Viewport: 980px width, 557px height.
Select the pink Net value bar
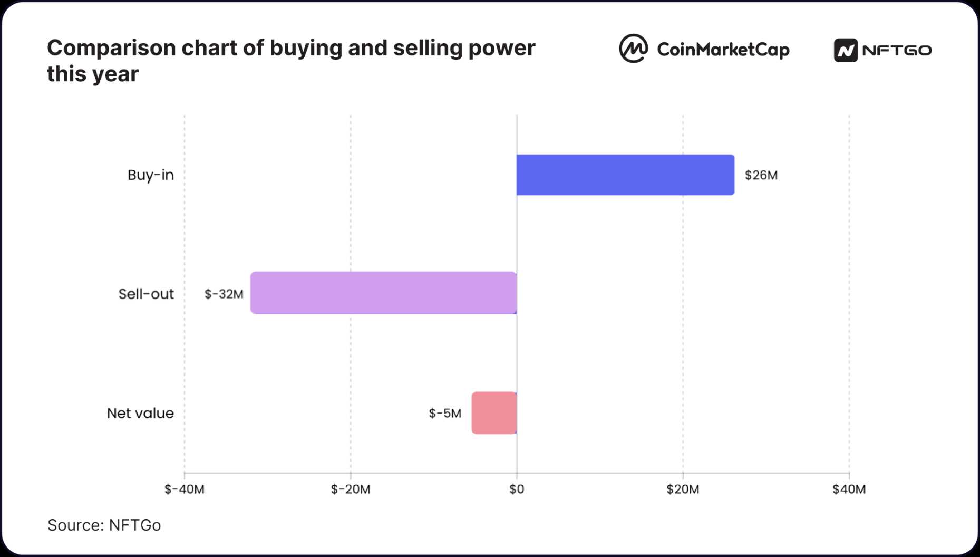pyautogui.click(x=494, y=413)
